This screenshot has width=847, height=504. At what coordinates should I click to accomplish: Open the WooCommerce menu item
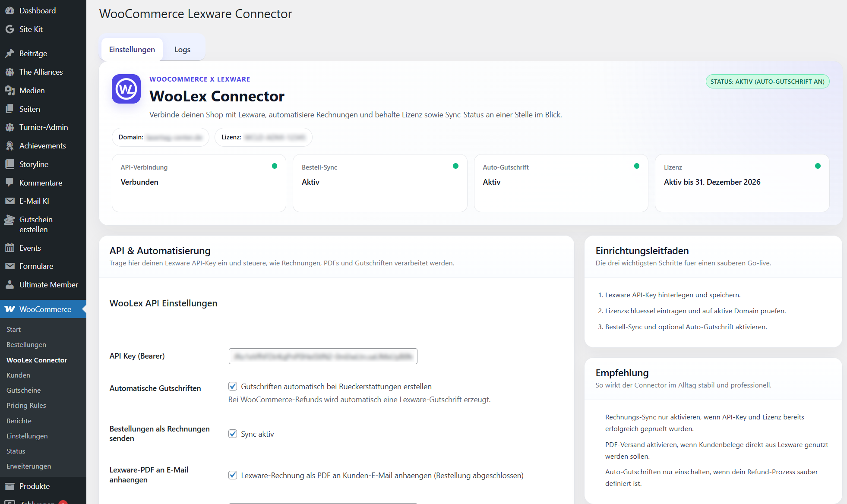coord(43,309)
